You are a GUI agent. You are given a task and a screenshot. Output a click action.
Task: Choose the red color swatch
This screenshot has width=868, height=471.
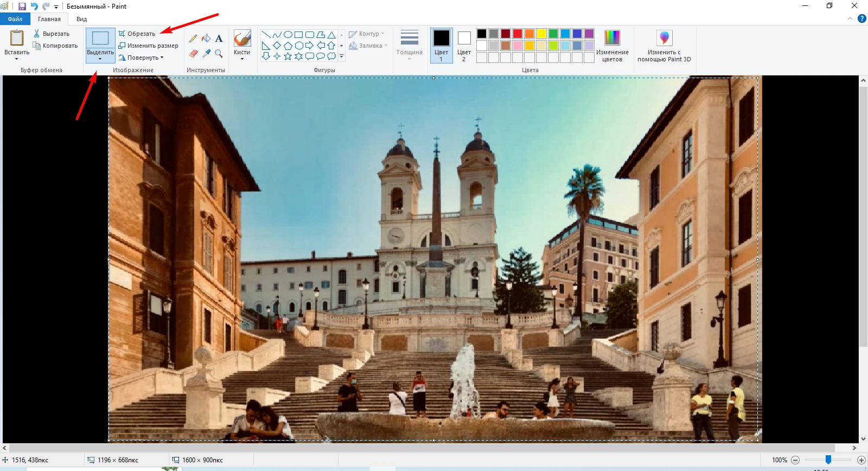coord(518,34)
